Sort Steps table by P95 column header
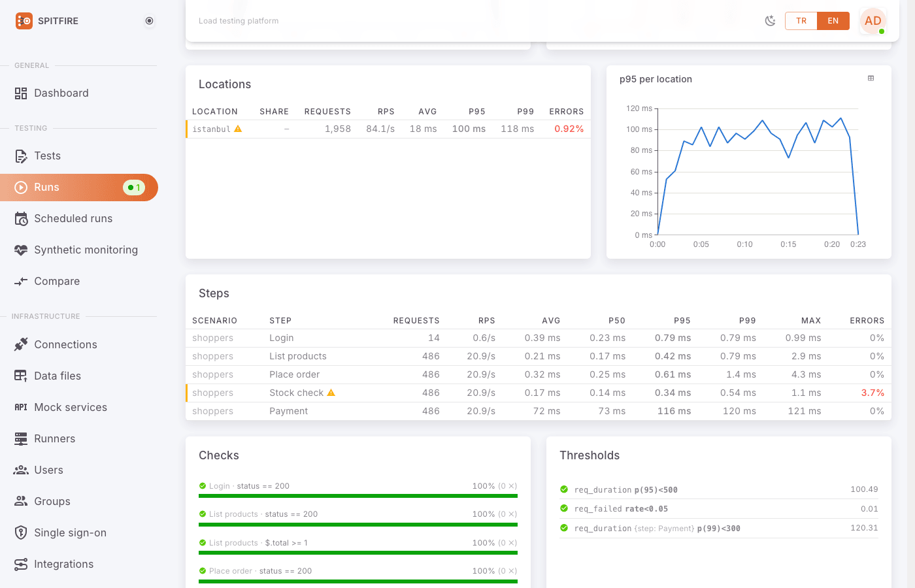The height and width of the screenshot is (588, 915). pyautogui.click(x=682, y=321)
